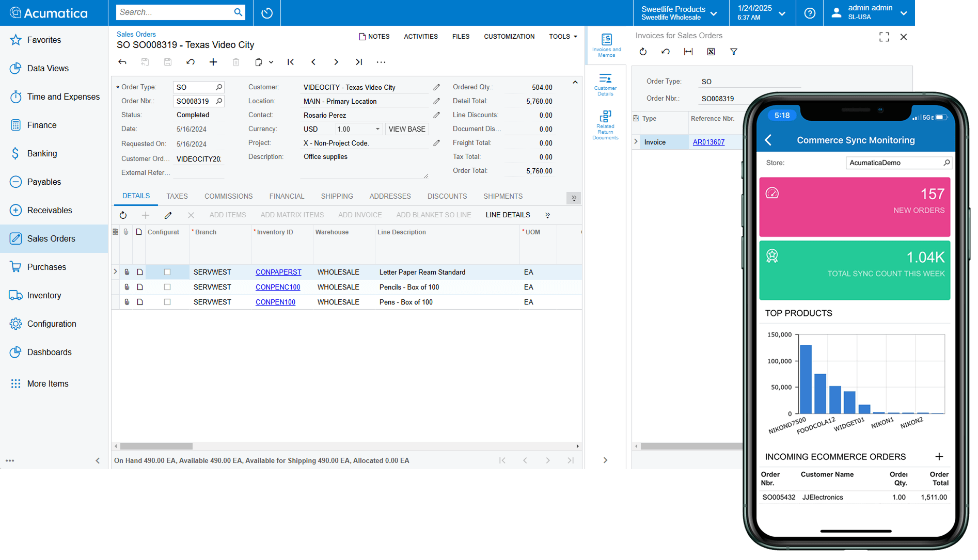Open the Inventory menu in the sidebar
Viewport: 978px width, 560px height.
click(44, 295)
